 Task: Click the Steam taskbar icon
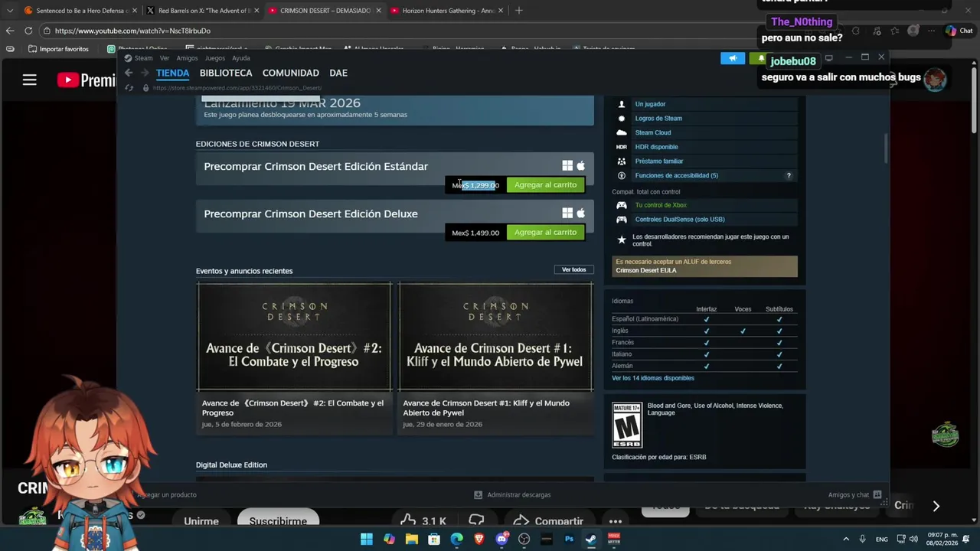(x=591, y=539)
